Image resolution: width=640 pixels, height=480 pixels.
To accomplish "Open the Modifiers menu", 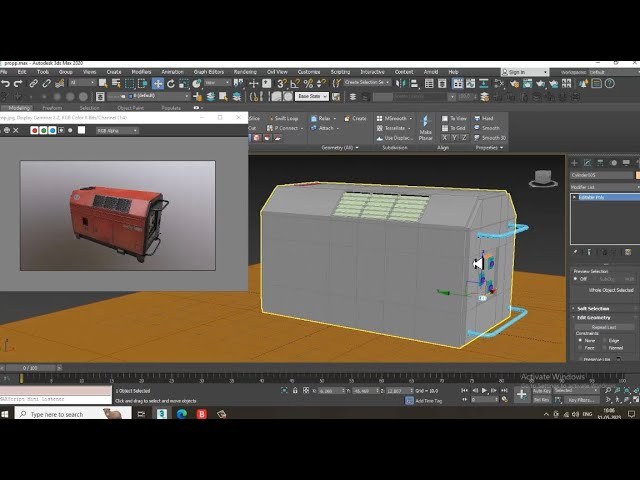I will tap(141, 72).
